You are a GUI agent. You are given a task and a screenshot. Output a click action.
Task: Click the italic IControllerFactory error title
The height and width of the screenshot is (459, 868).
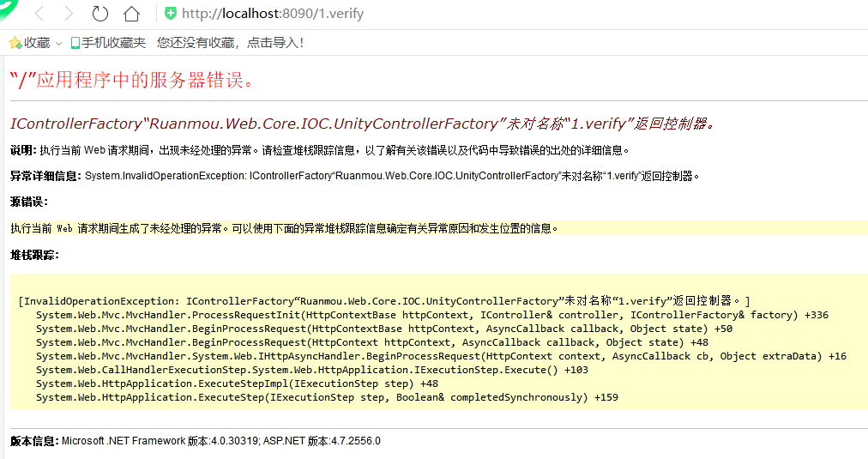[x=363, y=124]
